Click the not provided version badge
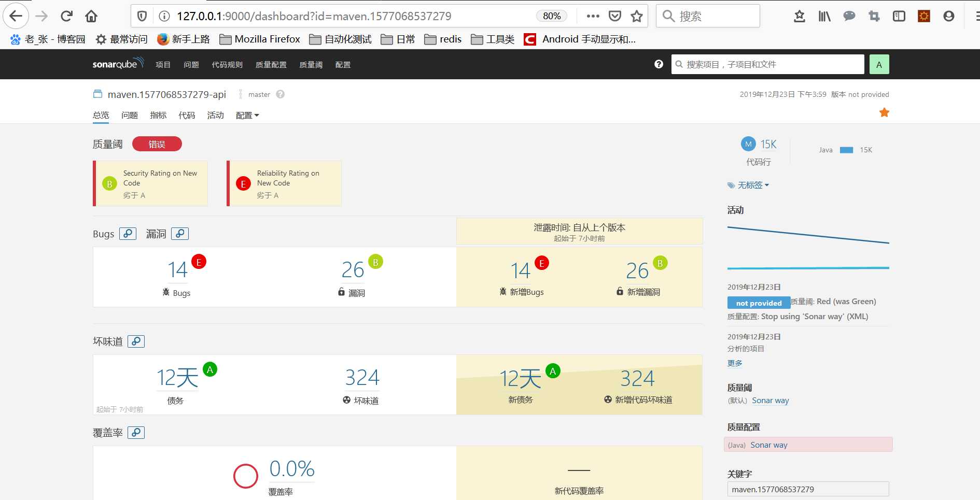980x500 pixels. [x=759, y=303]
